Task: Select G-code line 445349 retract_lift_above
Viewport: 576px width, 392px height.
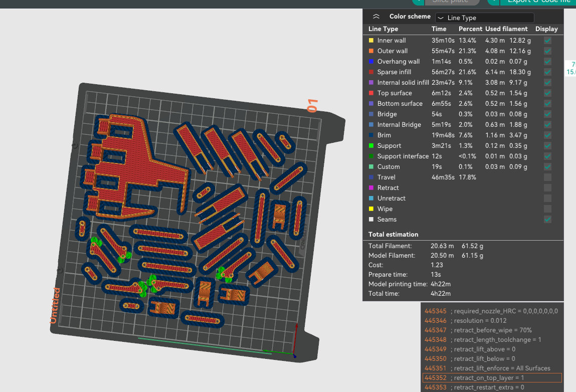Action: coord(492,349)
